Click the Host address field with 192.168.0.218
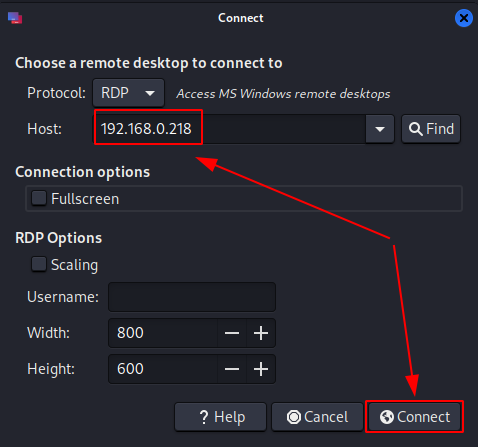 [229, 129]
